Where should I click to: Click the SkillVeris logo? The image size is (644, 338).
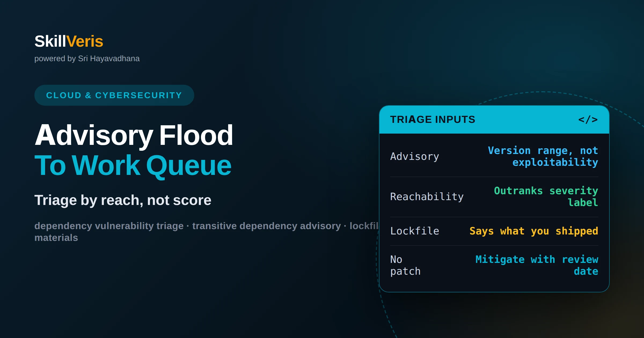[69, 41]
